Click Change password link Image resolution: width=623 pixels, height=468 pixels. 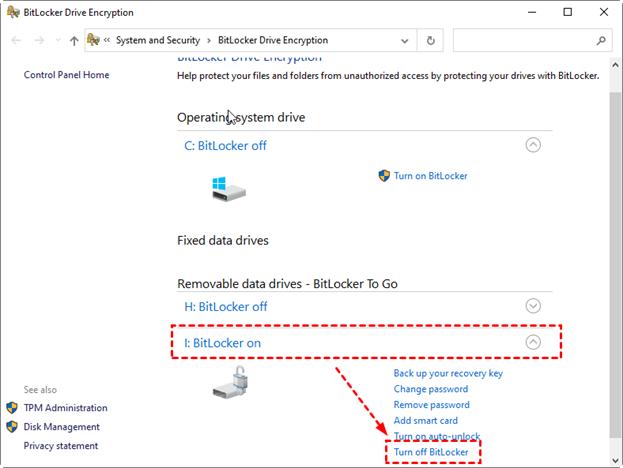430,389
